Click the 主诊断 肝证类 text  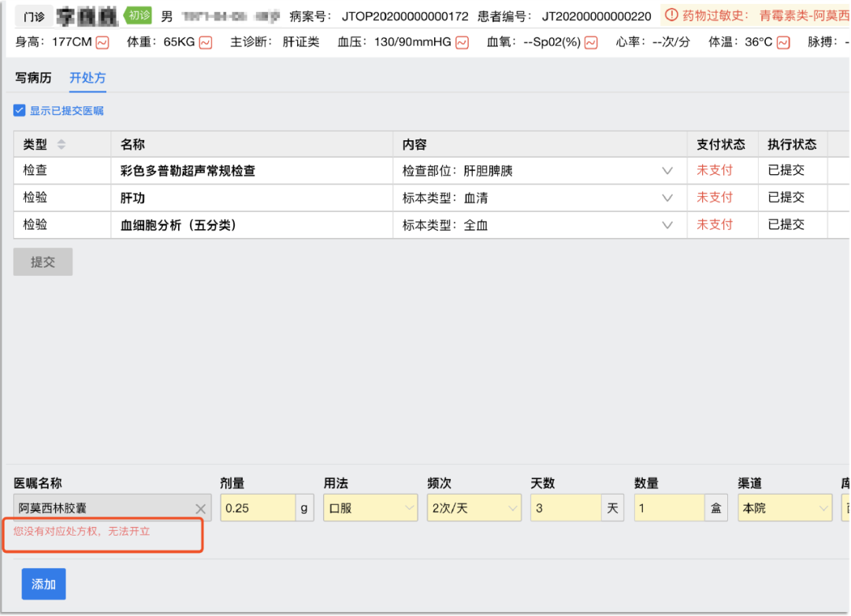coord(275,42)
